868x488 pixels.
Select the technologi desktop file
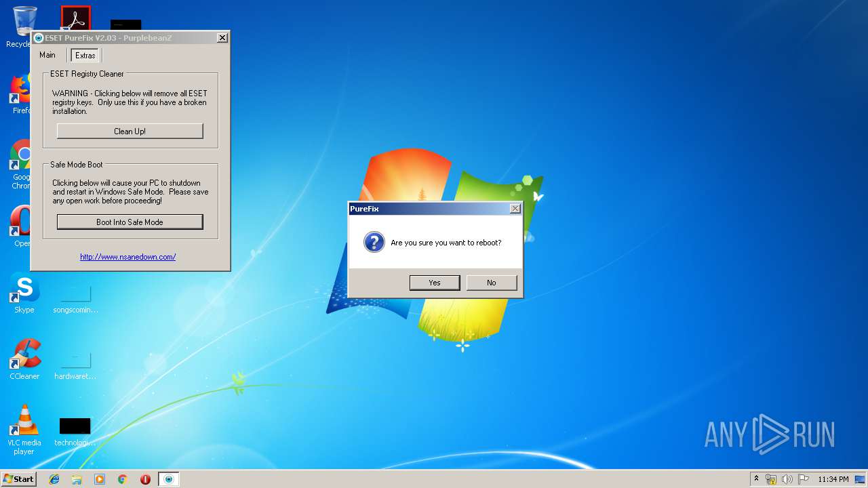75,432
